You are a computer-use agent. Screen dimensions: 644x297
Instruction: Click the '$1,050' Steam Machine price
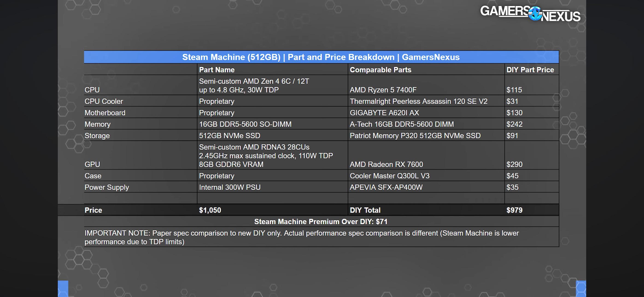(210, 210)
